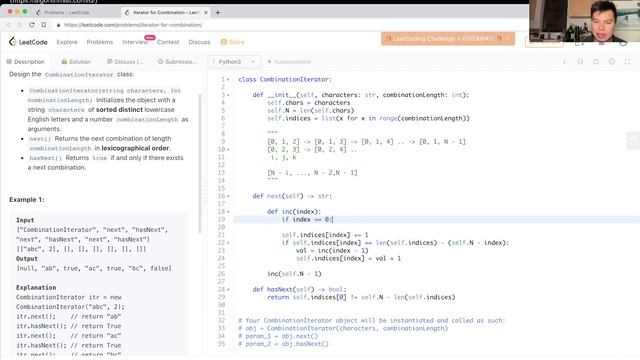Click the Output row '[null, "ab", true...' text
Viewport: 640px width, 360px height.
[94, 268]
